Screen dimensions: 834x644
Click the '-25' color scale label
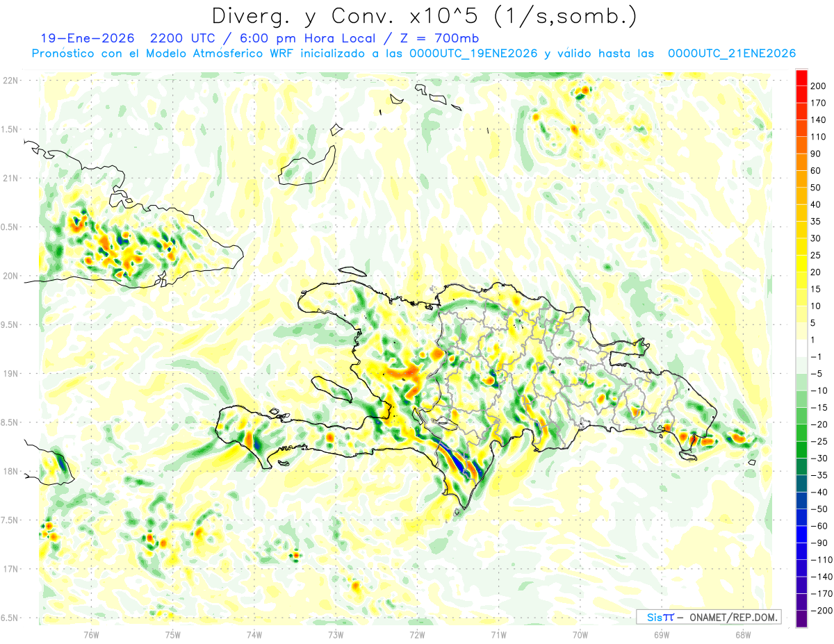[819, 441]
